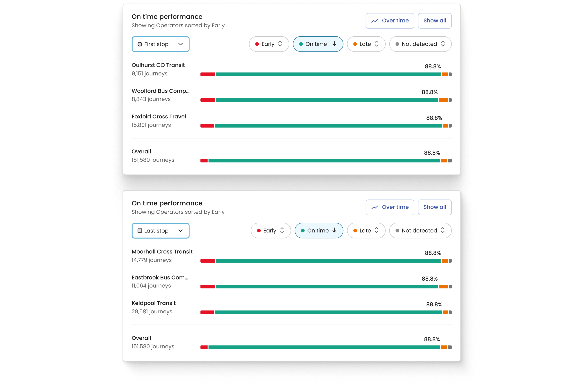The width and height of the screenshot is (583, 392).
Task: Open the Last stop dropdown
Action: click(x=160, y=231)
